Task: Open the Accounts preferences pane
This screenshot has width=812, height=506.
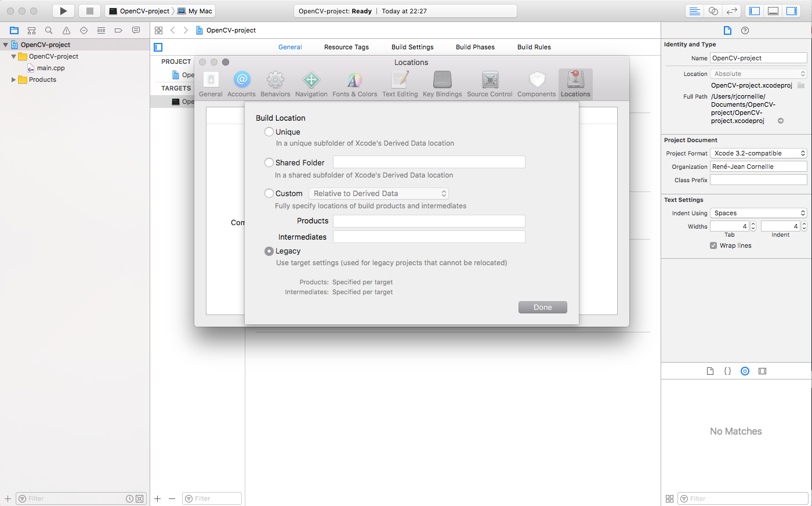Action: click(x=241, y=84)
